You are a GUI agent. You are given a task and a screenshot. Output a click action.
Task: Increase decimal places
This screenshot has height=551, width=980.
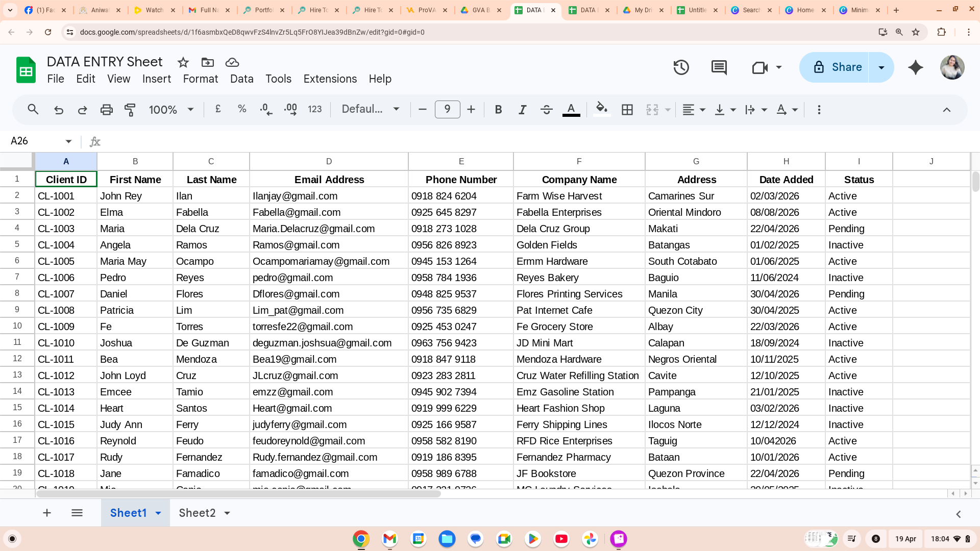tap(290, 110)
